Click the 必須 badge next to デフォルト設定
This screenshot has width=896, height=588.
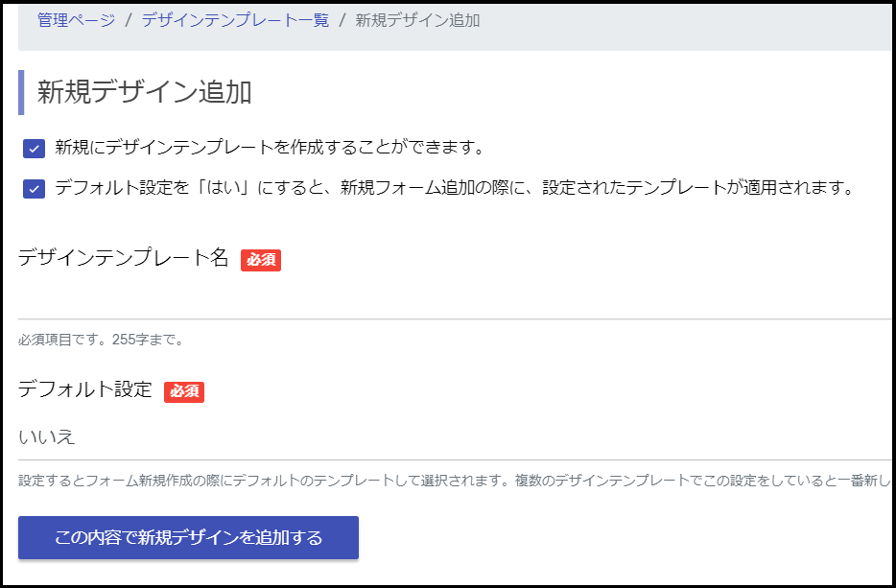click(184, 392)
